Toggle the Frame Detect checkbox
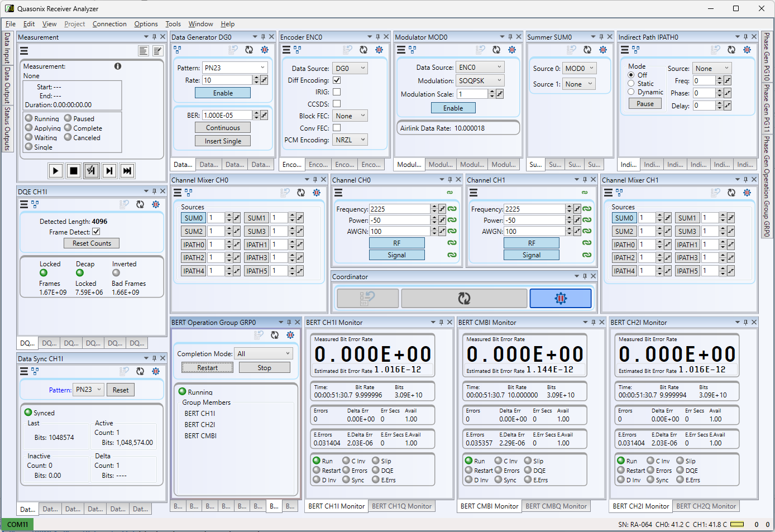Screen dimensions: 775x532 pyautogui.click(x=96, y=232)
